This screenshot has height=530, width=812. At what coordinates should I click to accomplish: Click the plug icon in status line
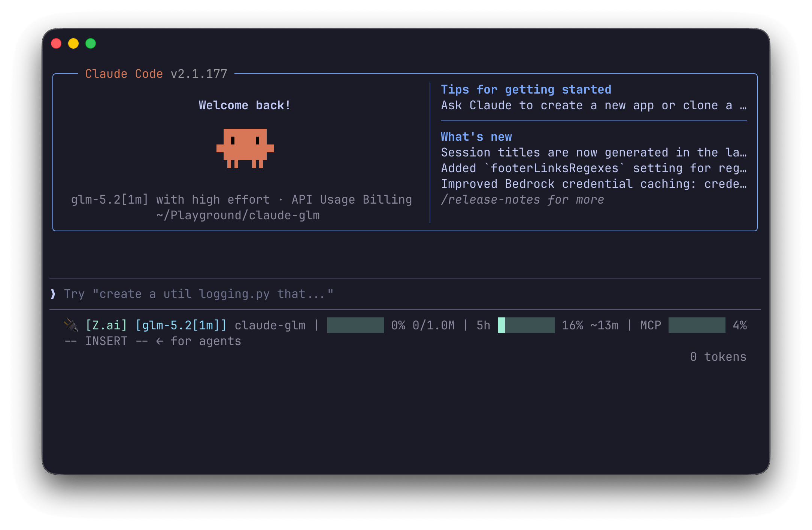71,325
